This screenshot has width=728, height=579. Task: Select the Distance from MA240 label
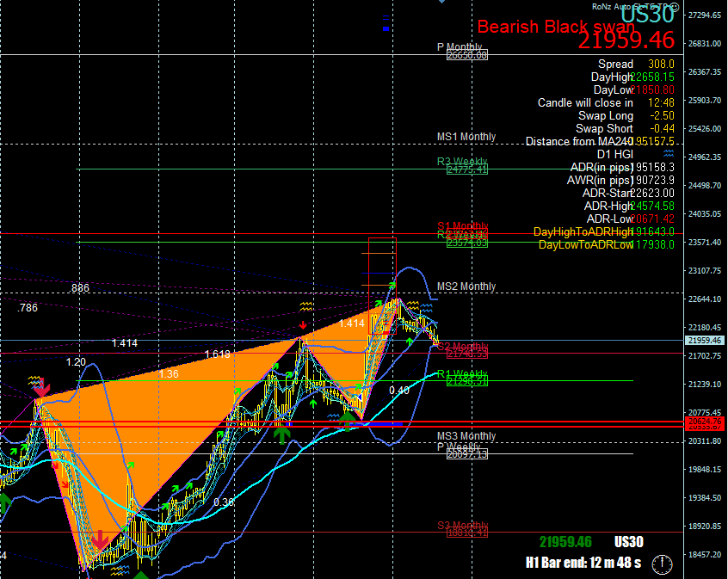pyautogui.click(x=579, y=141)
